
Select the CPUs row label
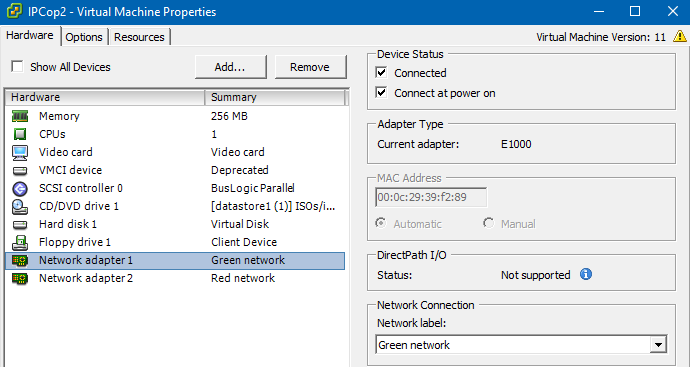pos(52,134)
